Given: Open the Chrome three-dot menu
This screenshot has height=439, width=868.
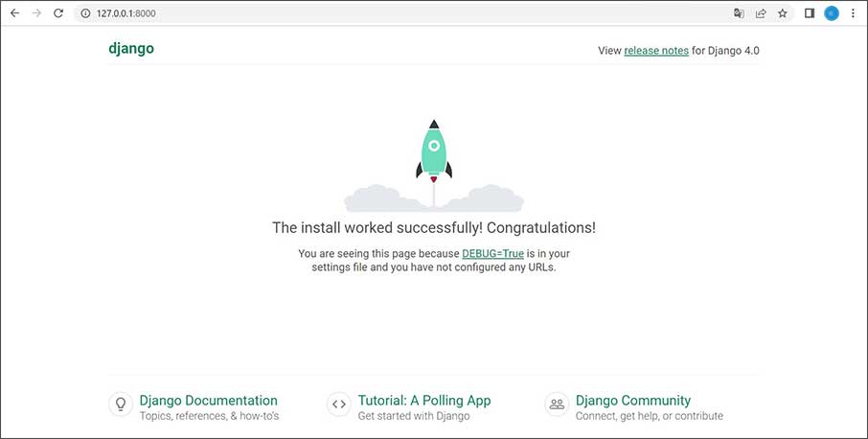Looking at the screenshot, I should [x=853, y=13].
